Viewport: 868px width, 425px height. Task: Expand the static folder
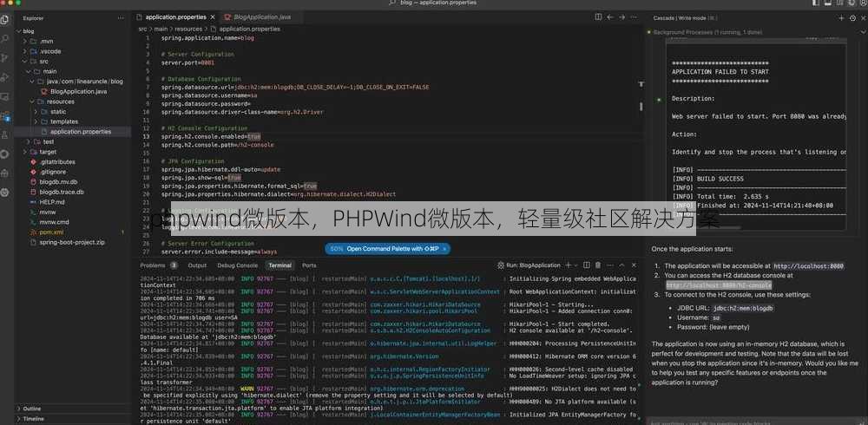36,111
